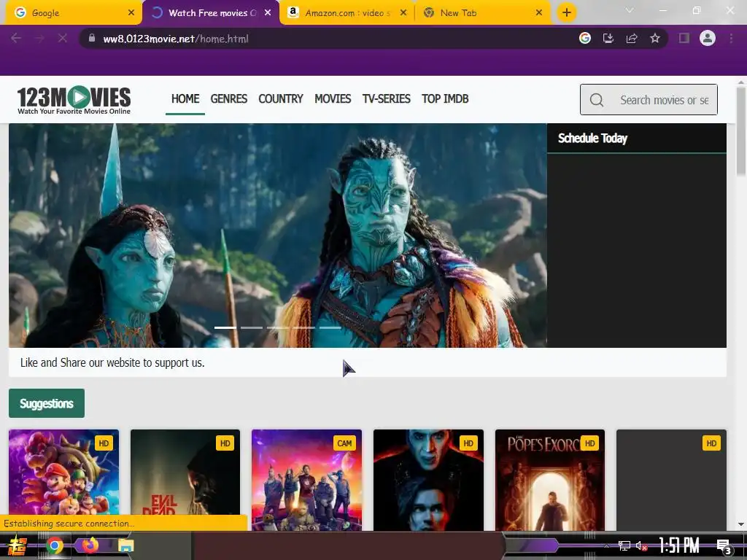
Task: Click the address bar URL
Action: coord(176,39)
